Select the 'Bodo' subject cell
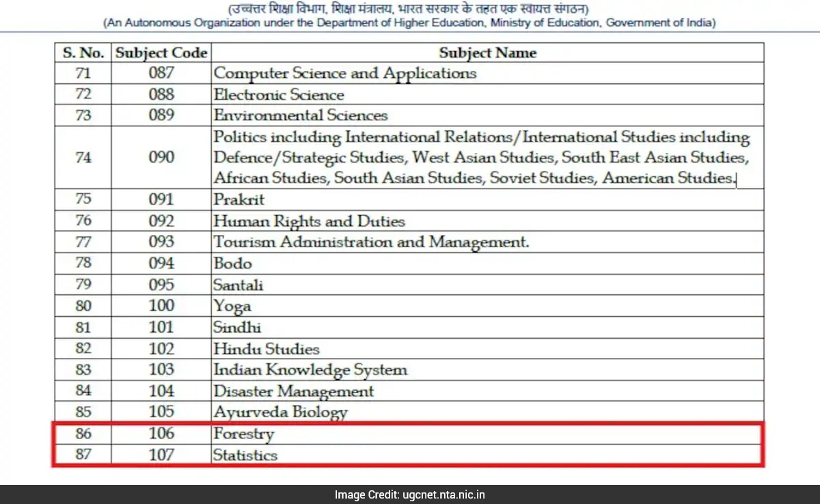 coord(232,264)
